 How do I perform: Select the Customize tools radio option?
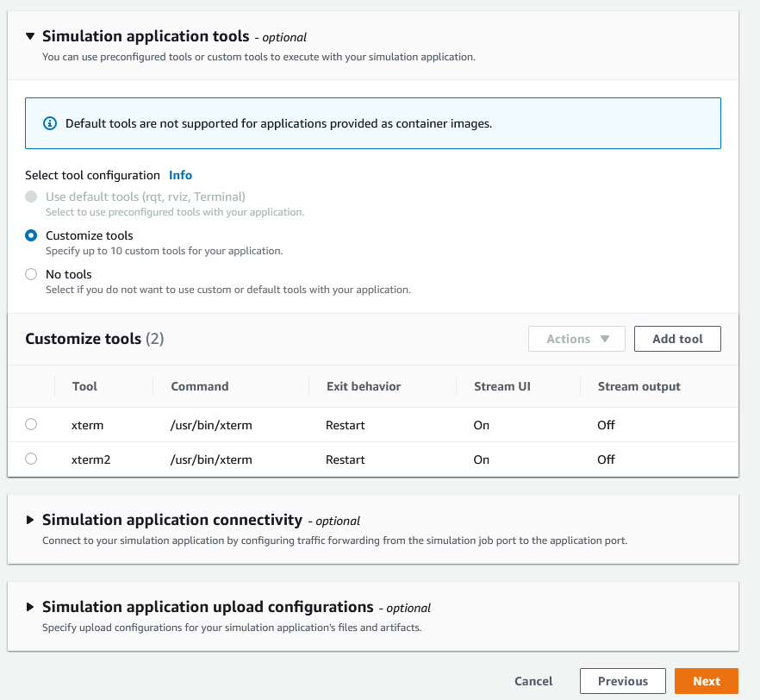pos(31,235)
